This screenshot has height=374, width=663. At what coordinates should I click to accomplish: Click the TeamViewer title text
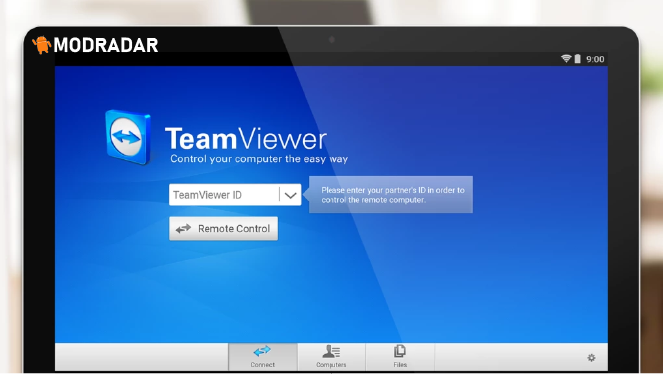246,138
